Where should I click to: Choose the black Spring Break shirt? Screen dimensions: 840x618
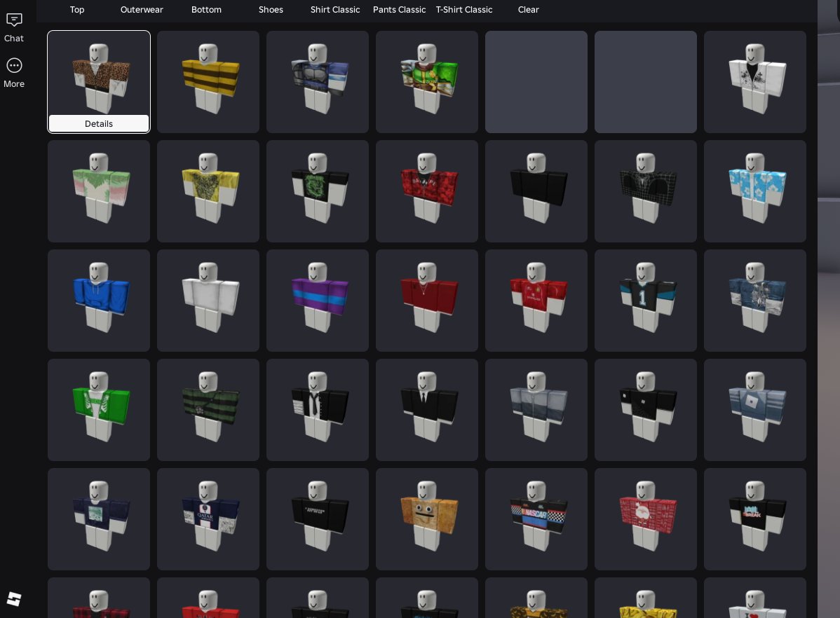pos(755,519)
